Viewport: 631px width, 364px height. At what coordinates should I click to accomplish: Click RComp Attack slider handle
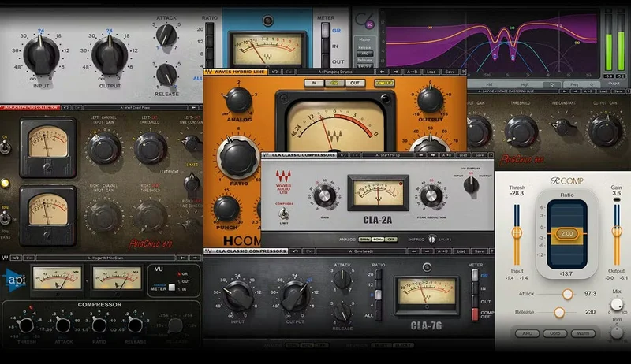(567, 294)
